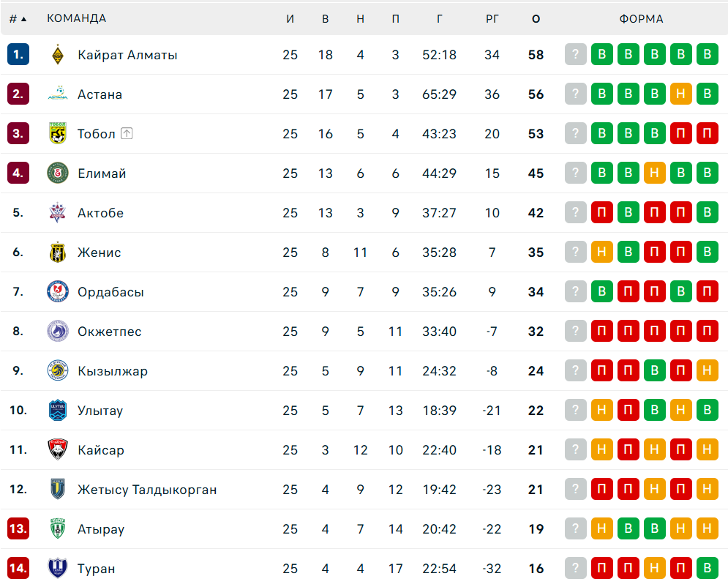Click Tobol's last red П form badge

708,134
